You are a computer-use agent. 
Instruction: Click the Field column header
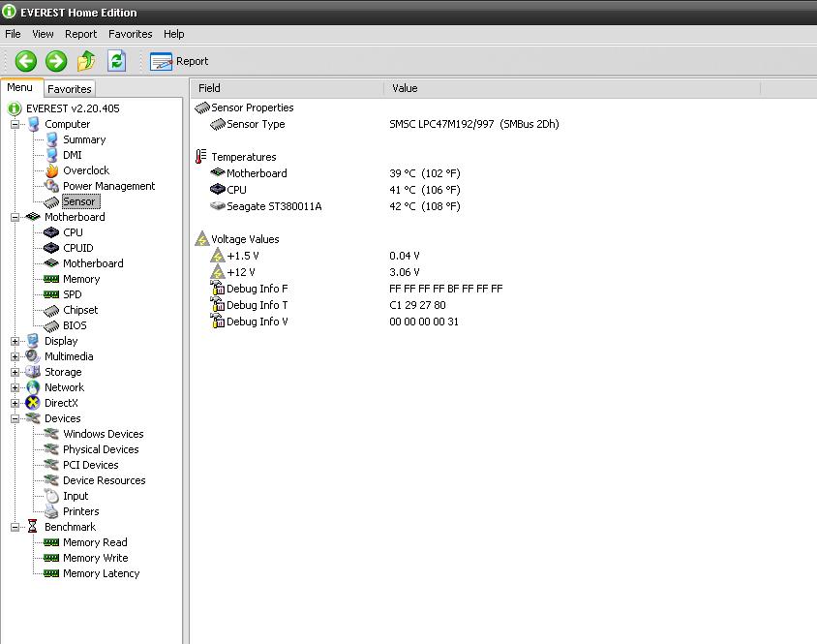click(x=287, y=88)
